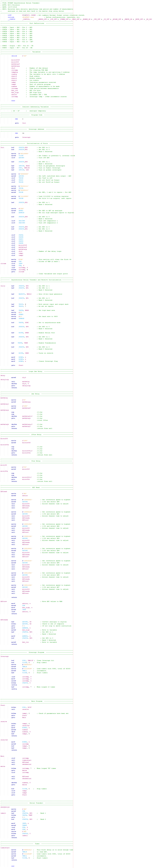Click the 'Turn off comparator 2' comment
Image resolution: width=155 pixels, height=868 pixels.
48,223
